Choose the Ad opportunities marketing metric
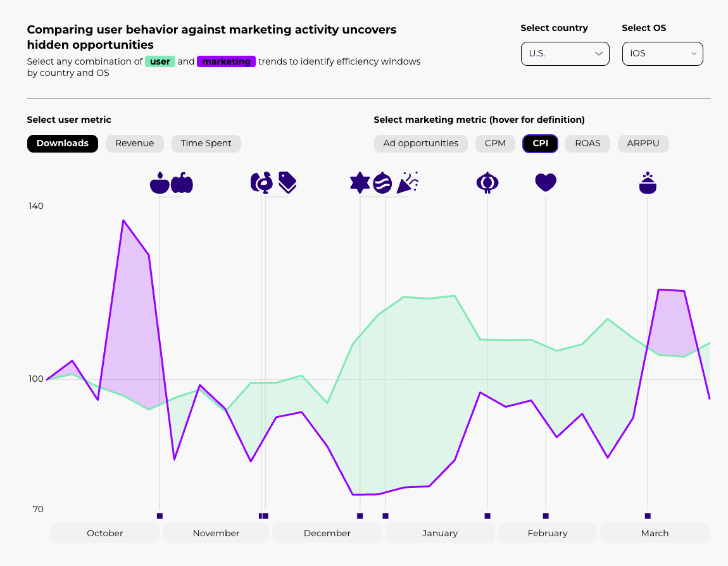 tap(420, 144)
